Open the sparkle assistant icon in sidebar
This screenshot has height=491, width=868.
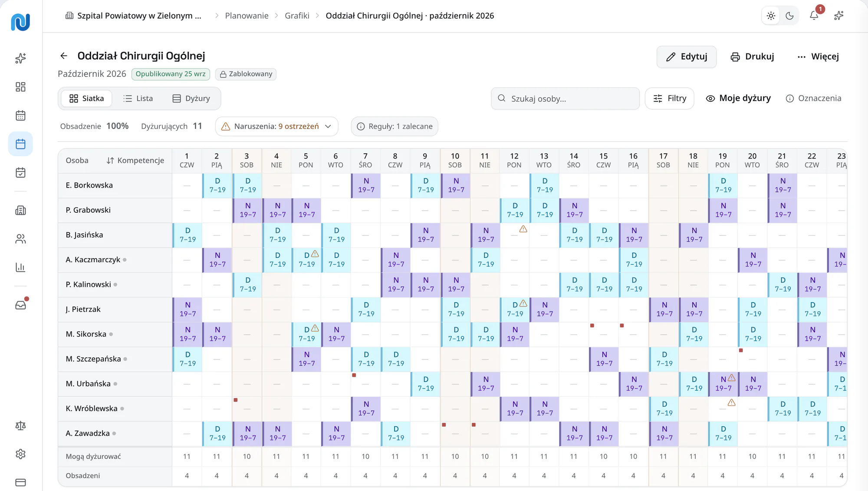(x=20, y=58)
